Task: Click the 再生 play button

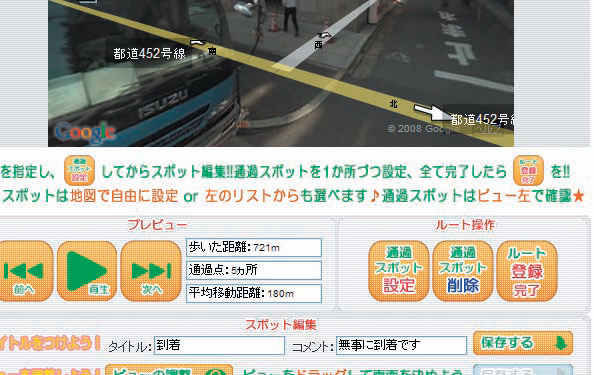Action: pos(87,271)
